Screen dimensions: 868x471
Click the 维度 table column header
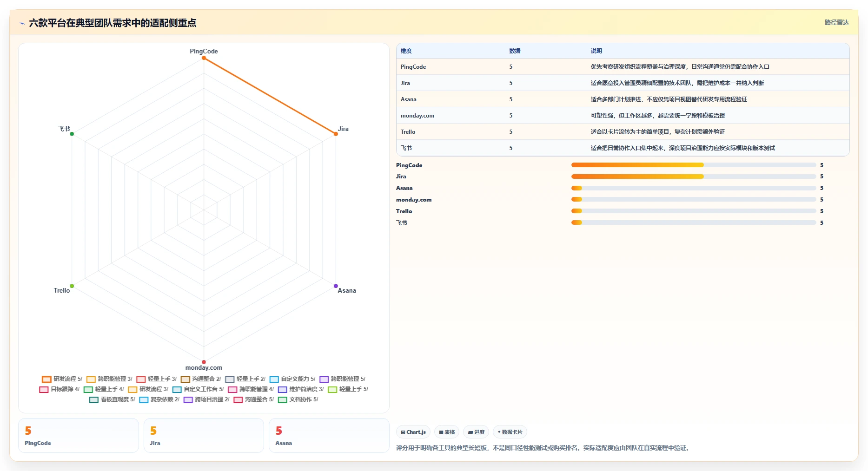406,51
